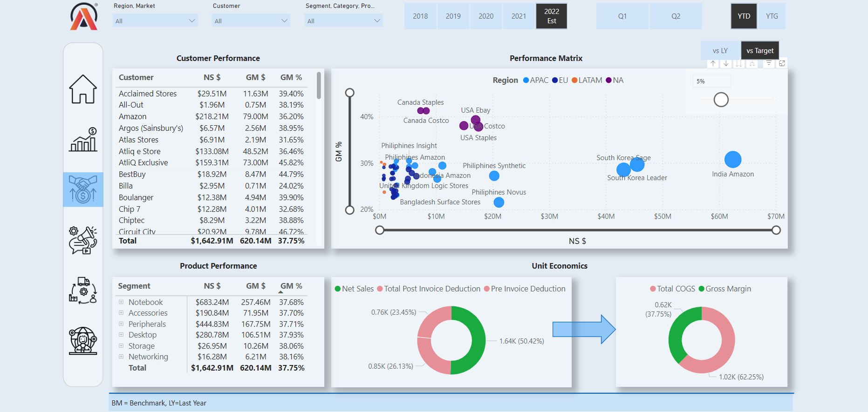The height and width of the screenshot is (412, 868).
Task: Expand the Peripherals segment row
Action: tap(121, 324)
